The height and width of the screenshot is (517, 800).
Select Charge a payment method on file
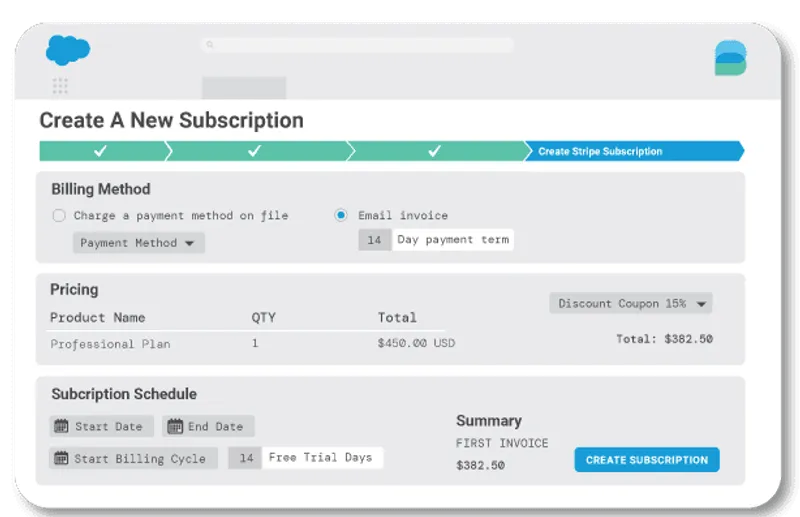click(59, 215)
